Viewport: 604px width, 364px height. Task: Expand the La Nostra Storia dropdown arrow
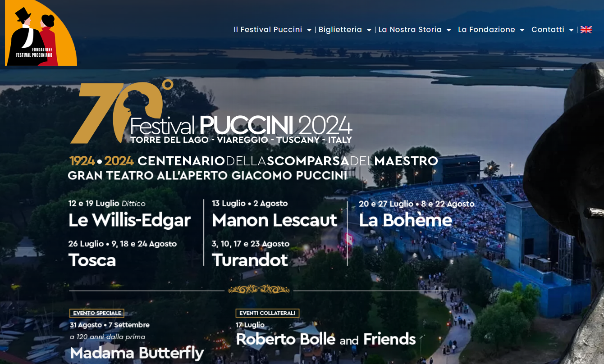449,30
